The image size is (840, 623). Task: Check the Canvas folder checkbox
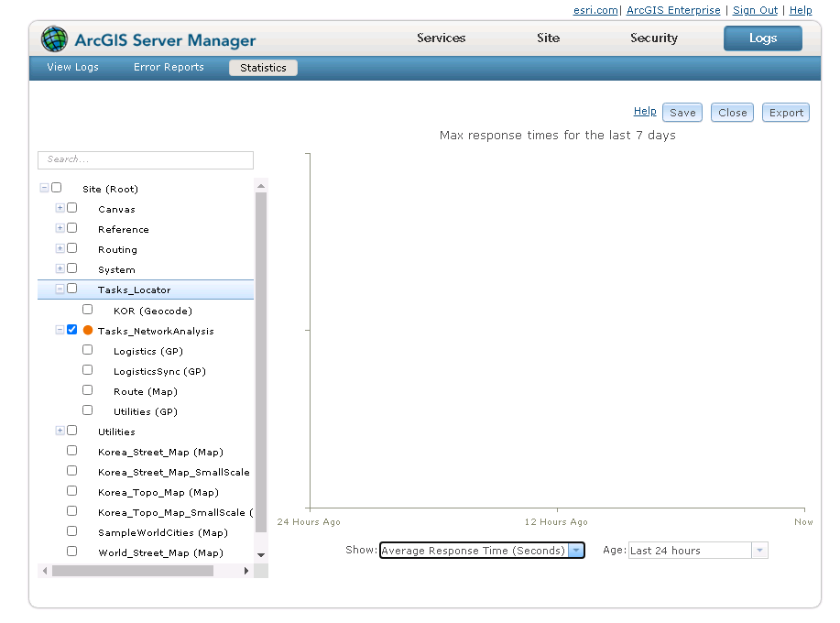71,208
